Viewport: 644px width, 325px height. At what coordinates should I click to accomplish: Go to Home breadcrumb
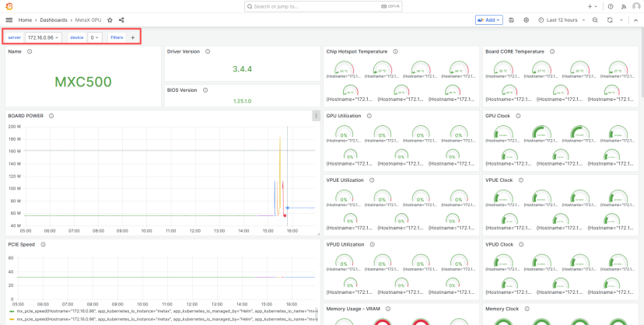25,19
